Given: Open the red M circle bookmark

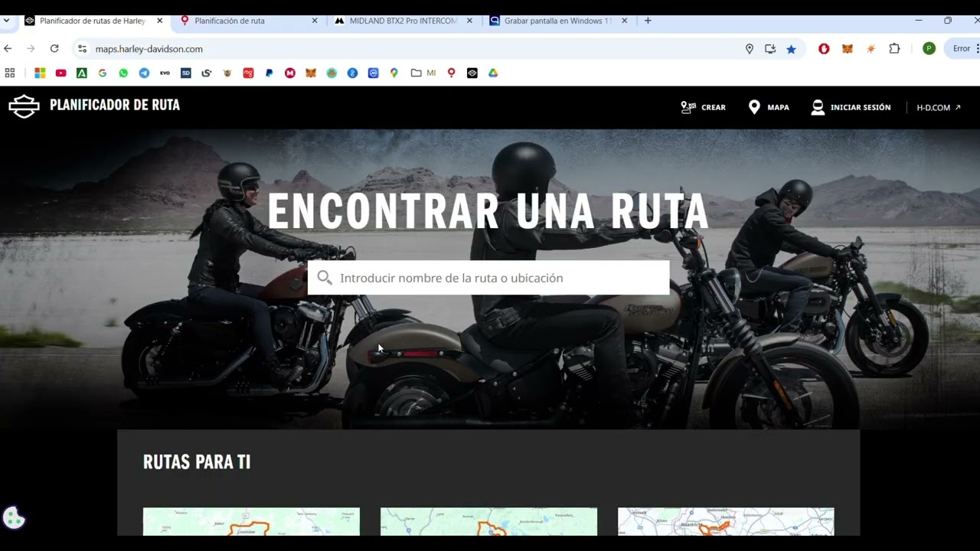Looking at the screenshot, I should (290, 73).
